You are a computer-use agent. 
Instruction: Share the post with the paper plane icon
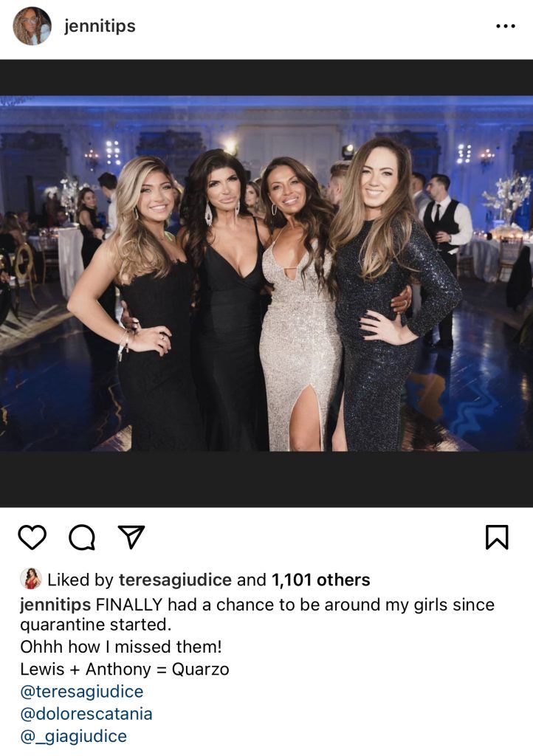tap(131, 537)
